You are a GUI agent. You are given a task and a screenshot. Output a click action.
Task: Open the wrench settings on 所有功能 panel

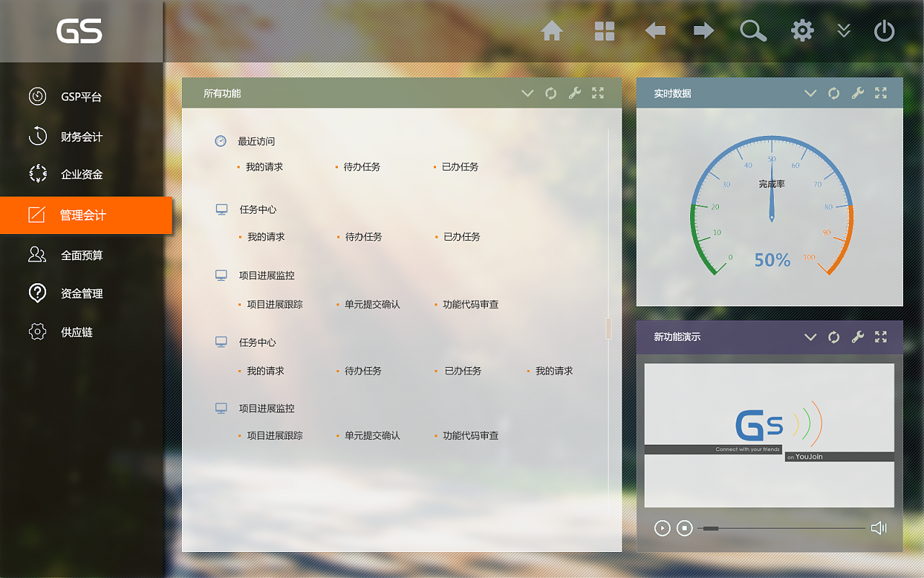tap(574, 92)
